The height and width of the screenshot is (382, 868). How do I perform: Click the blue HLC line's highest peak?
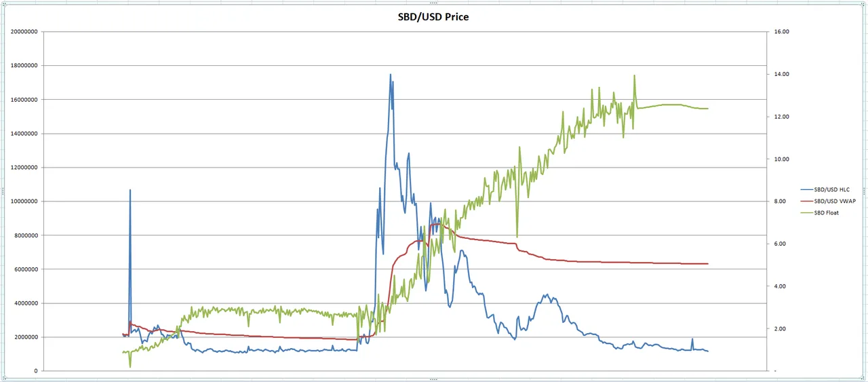point(390,75)
